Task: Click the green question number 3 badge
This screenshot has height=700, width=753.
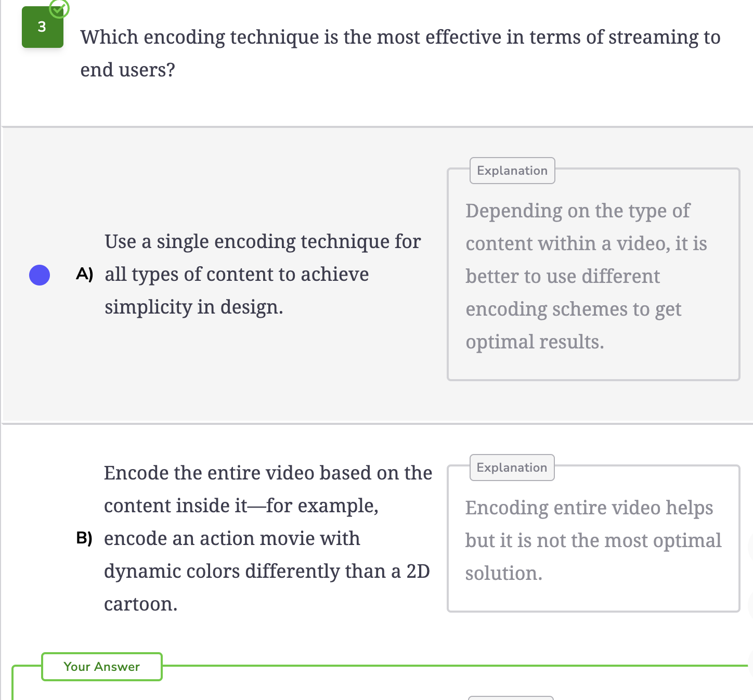Action: pos(42,27)
